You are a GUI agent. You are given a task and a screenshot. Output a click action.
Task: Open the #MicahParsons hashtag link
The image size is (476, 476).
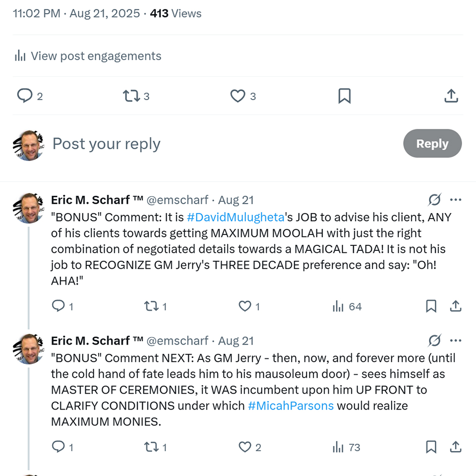tap(291, 406)
